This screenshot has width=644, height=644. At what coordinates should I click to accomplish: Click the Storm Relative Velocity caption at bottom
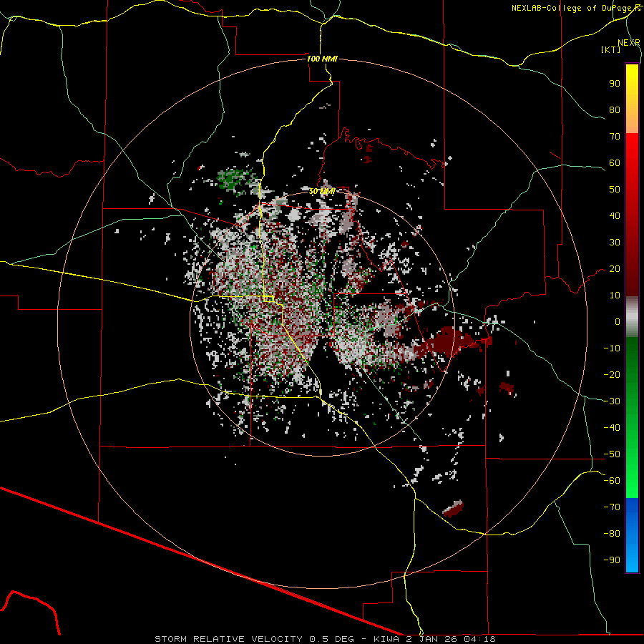324,639
